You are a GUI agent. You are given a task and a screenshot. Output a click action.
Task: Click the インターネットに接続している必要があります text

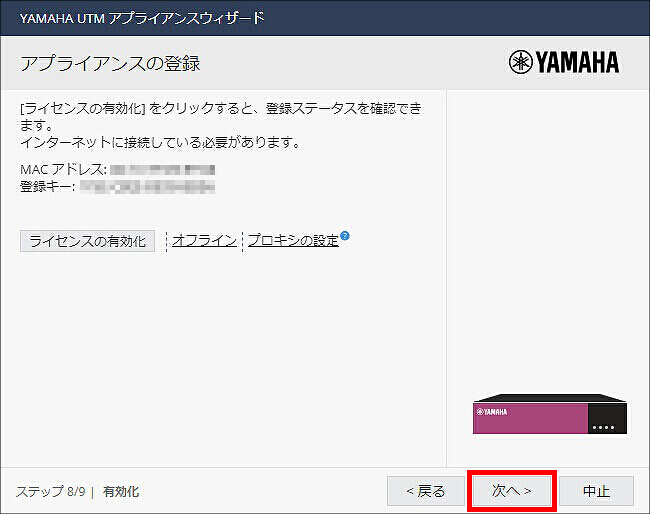pos(160,143)
